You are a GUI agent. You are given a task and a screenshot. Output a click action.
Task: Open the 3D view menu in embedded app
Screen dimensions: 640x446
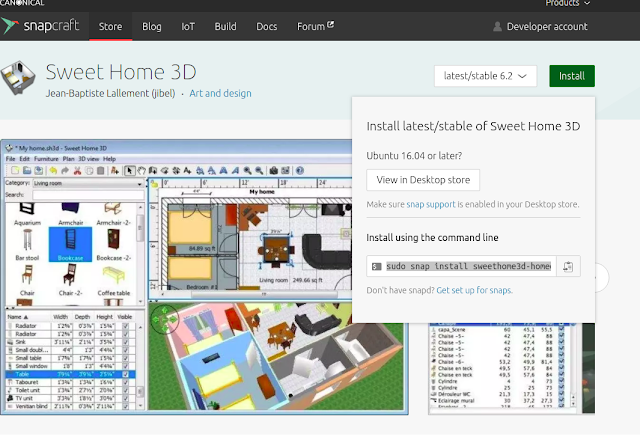tap(89, 159)
